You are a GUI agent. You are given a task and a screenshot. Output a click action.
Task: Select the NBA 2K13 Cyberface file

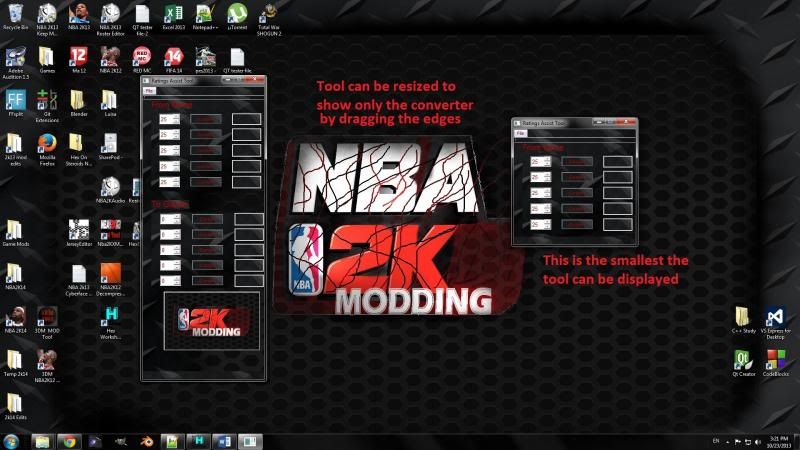(x=79, y=280)
